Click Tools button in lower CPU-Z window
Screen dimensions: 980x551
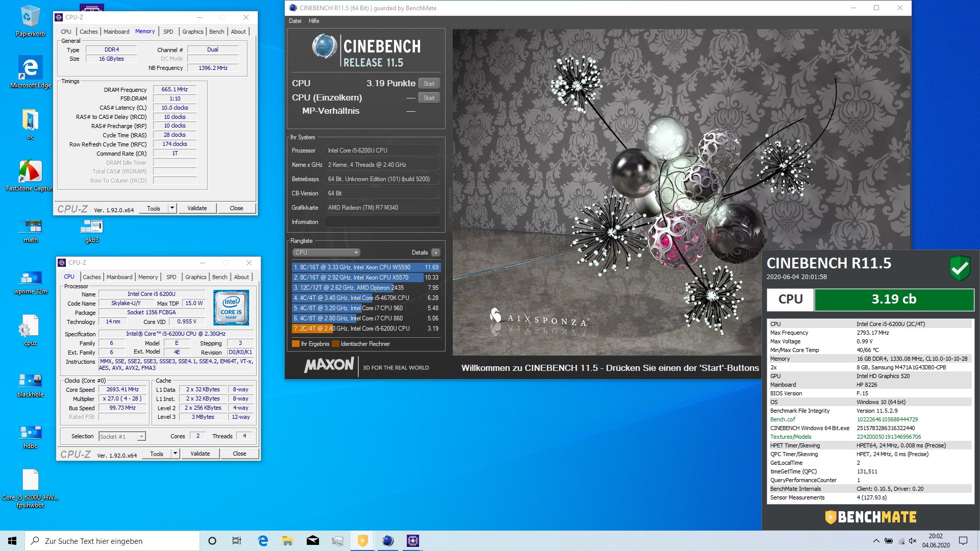157,454
